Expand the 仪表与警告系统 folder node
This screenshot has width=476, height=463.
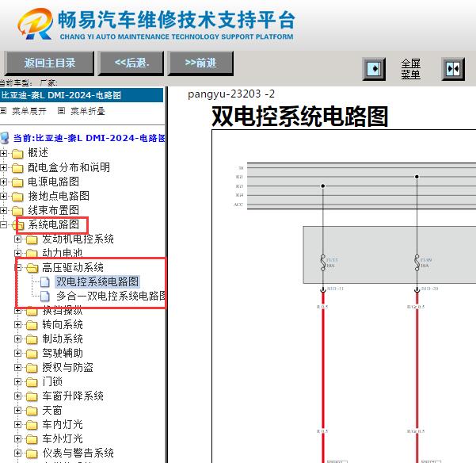(x=17, y=453)
